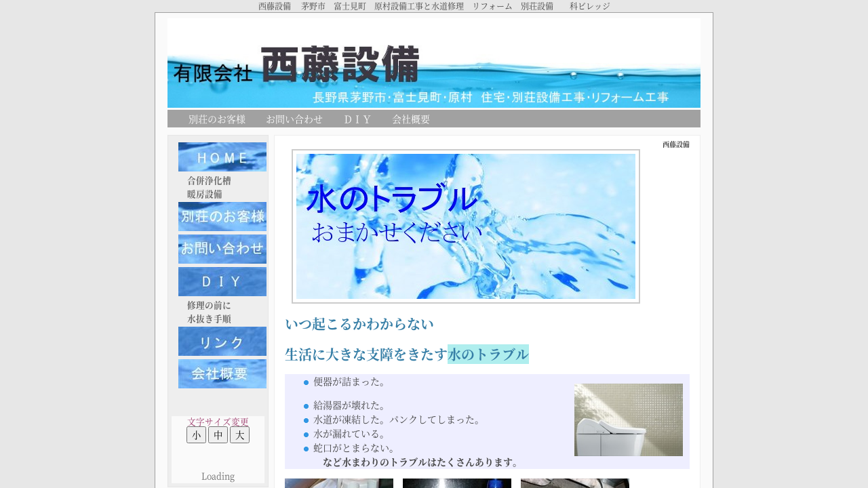Set text size to 中 (medium)
The height and width of the screenshot is (488, 868).
218,435
